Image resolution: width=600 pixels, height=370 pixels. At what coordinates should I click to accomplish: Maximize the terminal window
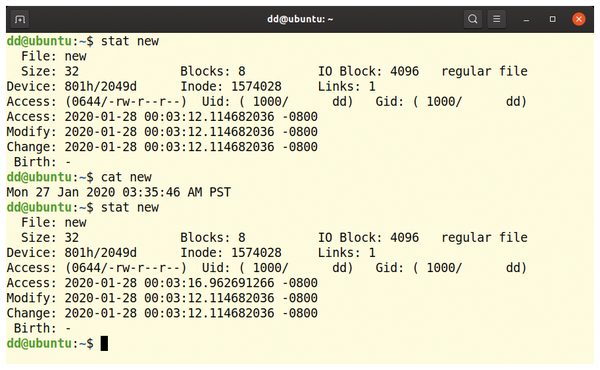[553, 19]
